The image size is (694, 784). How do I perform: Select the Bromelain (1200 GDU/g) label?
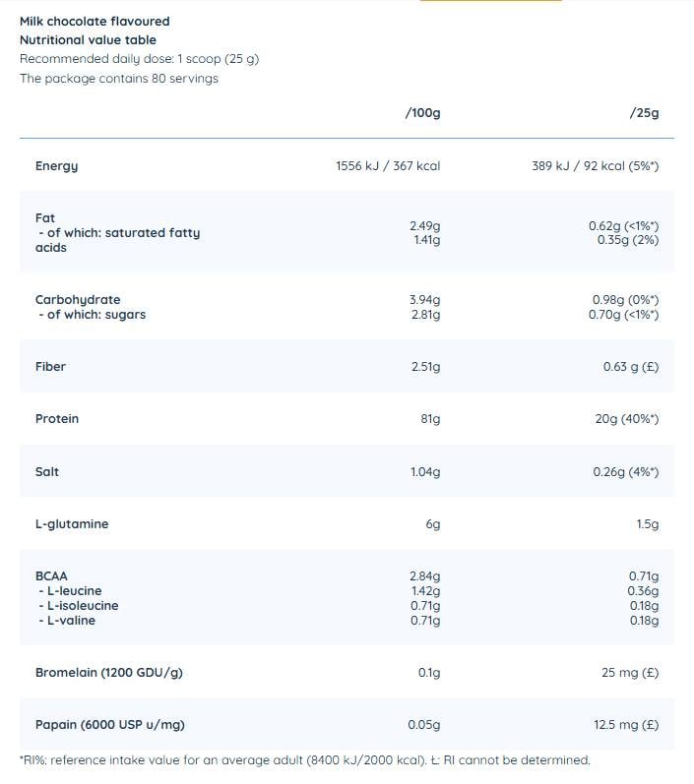click(x=108, y=673)
